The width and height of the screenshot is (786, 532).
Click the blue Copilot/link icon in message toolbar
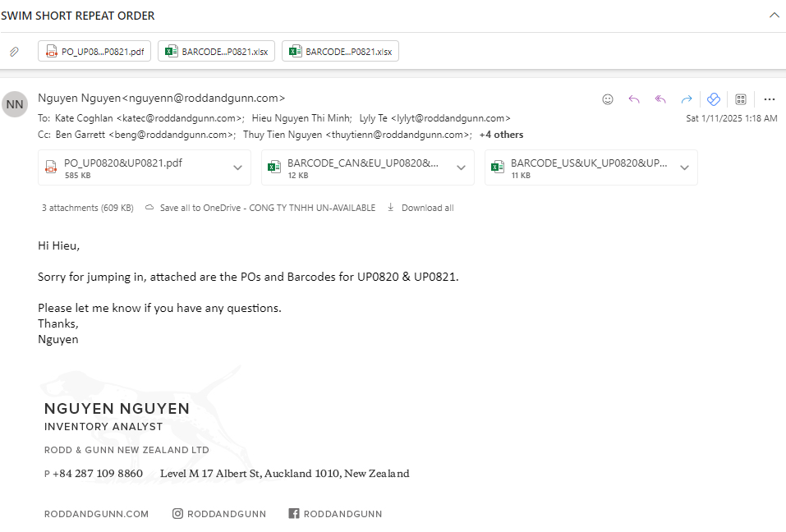714,99
